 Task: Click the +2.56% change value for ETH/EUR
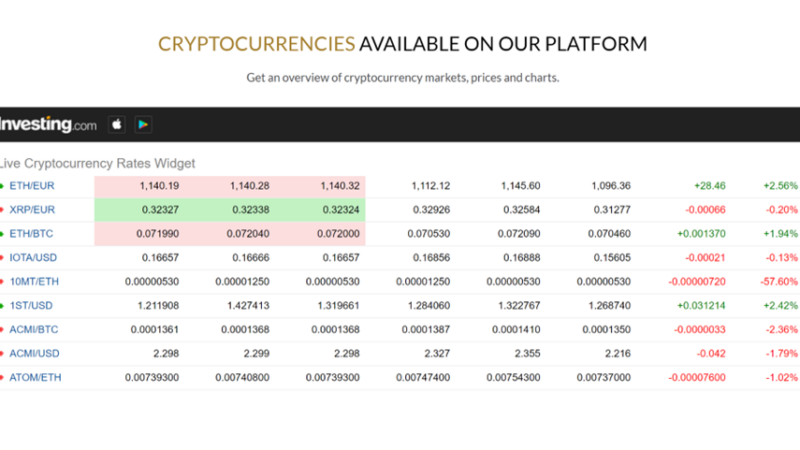(x=780, y=186)
